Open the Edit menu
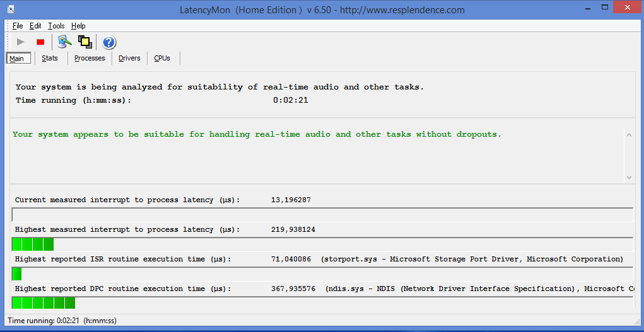 35,26
